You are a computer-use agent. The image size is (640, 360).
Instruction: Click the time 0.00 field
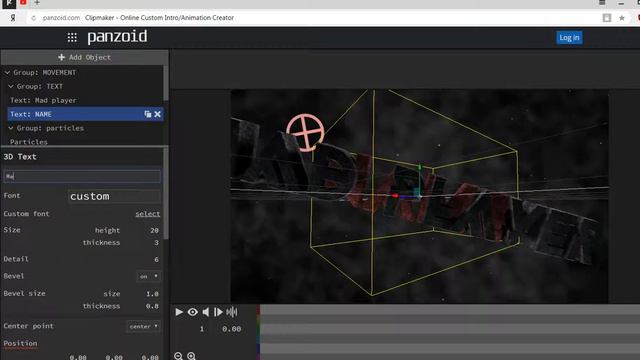point(231,329)
